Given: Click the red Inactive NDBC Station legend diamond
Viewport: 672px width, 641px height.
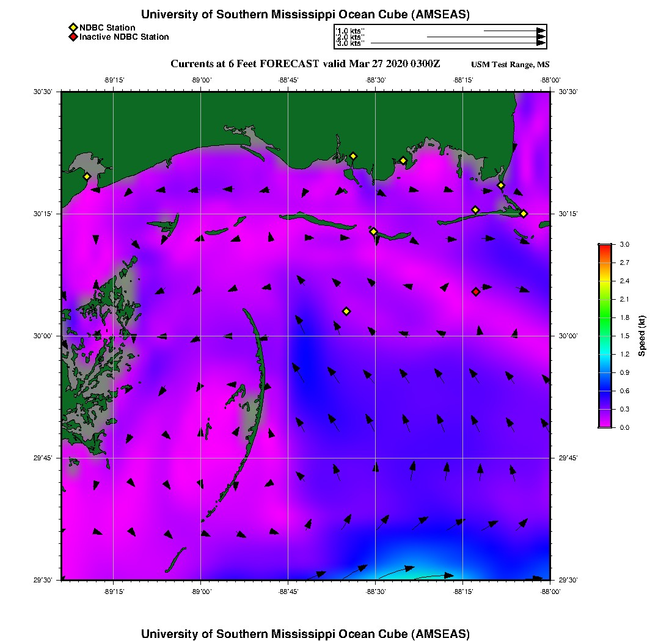Looking at the screenshot, I should click(x=73, y=37).
